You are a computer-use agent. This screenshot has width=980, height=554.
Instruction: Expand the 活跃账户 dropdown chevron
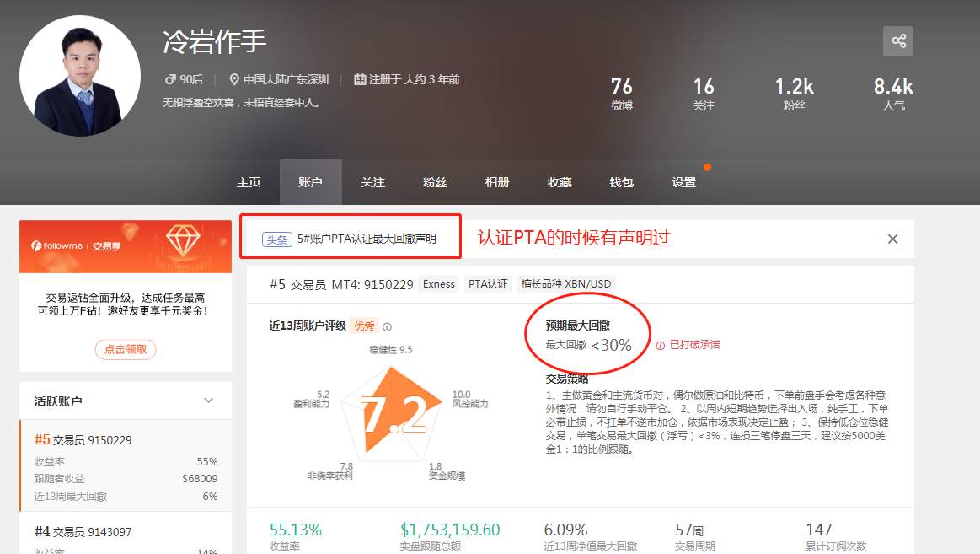[209, 401]
